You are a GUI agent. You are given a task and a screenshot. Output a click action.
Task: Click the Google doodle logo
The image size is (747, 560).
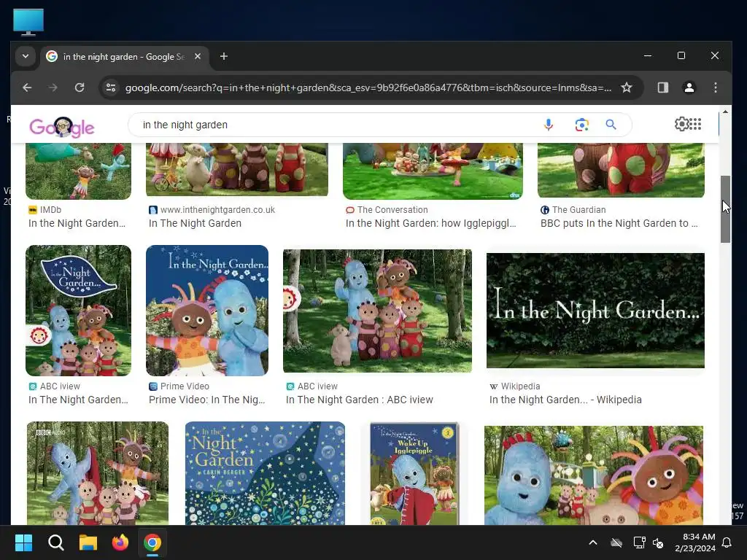(x=62, y=127)
